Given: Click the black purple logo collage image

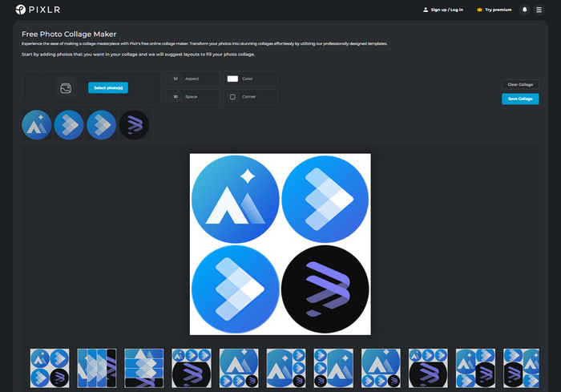Looking at the screenshot, I should [325, 289].
